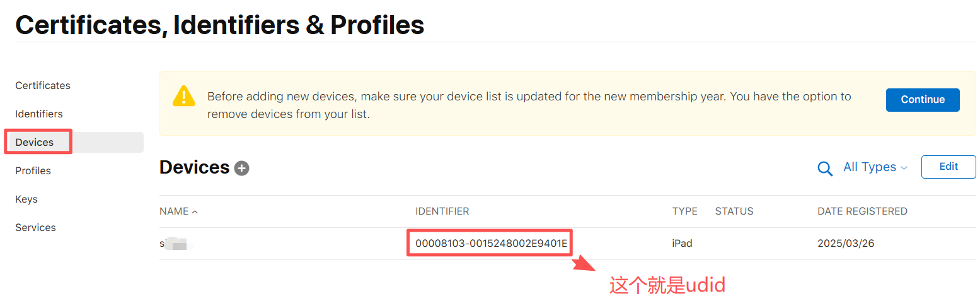The width and height of the screenshot is (980, 303).
Task: Click the iPad type cell in the device row
Action: 682,243
